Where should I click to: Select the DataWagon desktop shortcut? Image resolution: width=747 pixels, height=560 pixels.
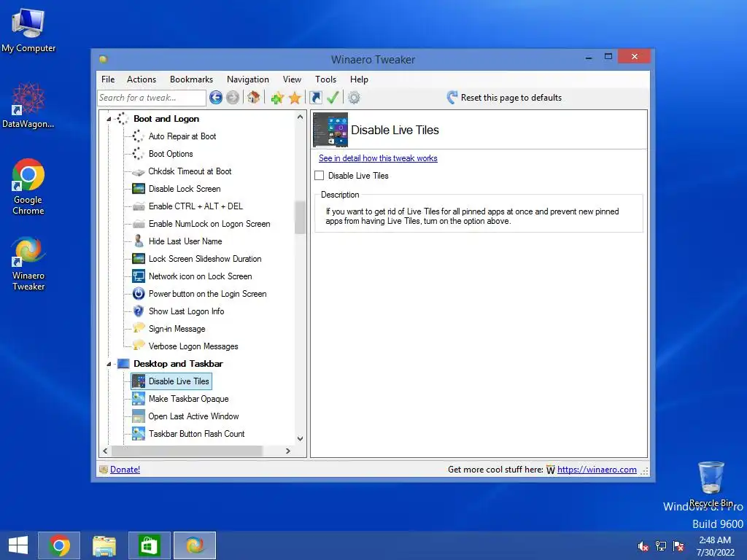(x=28, y=106)
